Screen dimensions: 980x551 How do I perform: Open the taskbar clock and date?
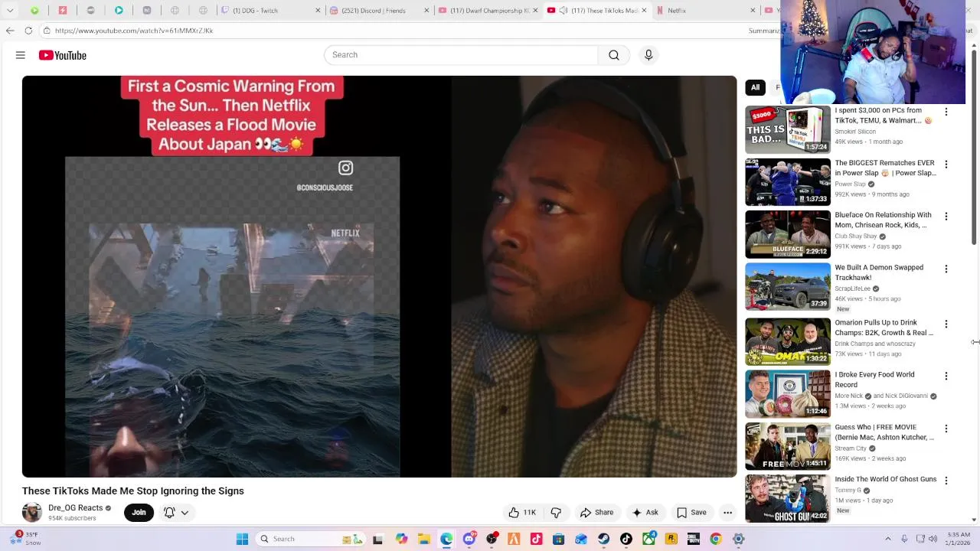click(x=959, y=539)
